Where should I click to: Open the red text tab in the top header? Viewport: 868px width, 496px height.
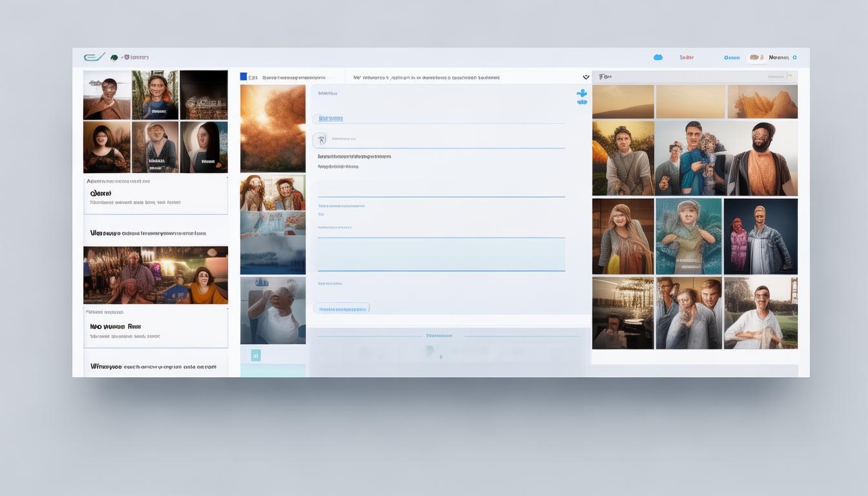686,57
